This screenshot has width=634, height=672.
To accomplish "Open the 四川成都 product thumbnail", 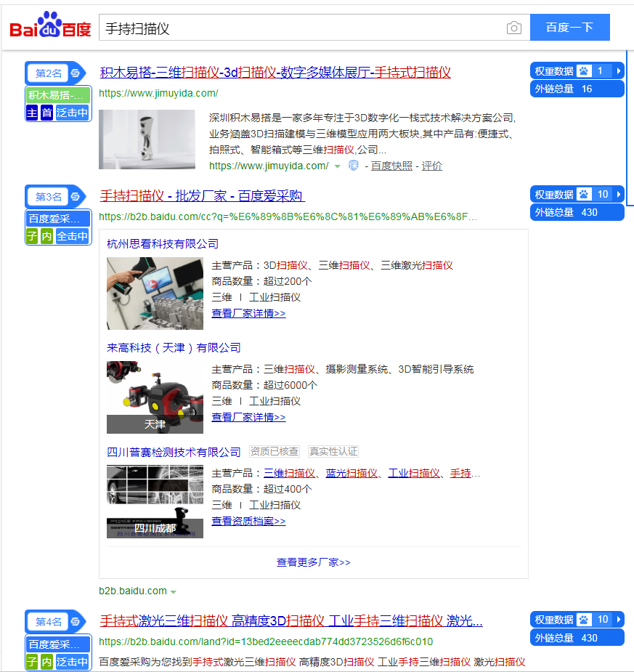I will [155, 501].
